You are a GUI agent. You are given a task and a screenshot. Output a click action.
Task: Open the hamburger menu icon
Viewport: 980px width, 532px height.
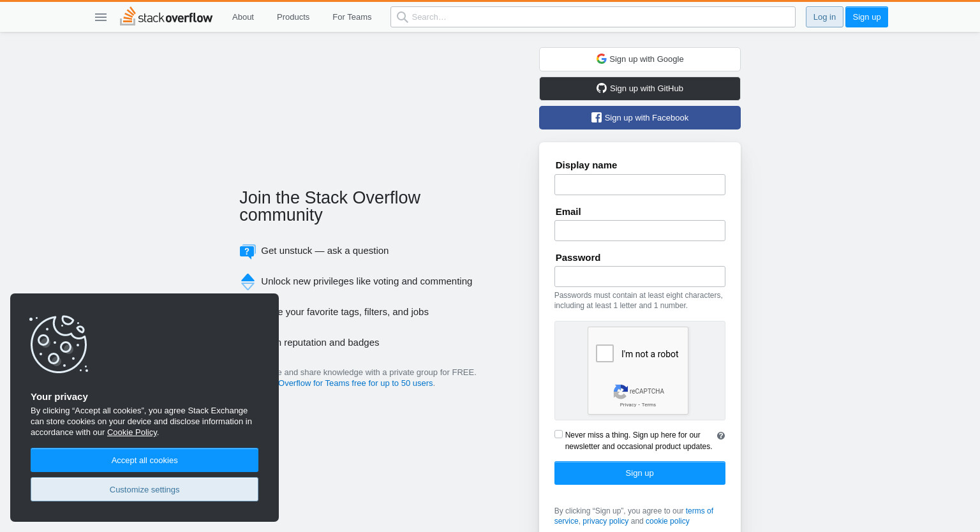point(101,17)
